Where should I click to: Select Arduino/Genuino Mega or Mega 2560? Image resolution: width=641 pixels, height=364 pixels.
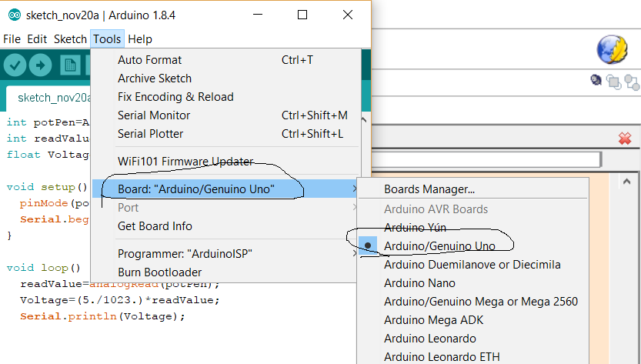[473, 302]
